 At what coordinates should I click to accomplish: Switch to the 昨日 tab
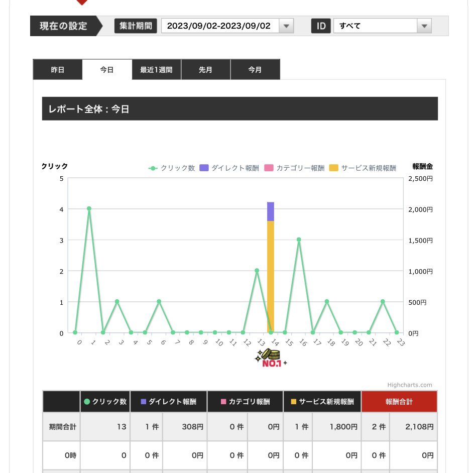[x=58, y=69]
